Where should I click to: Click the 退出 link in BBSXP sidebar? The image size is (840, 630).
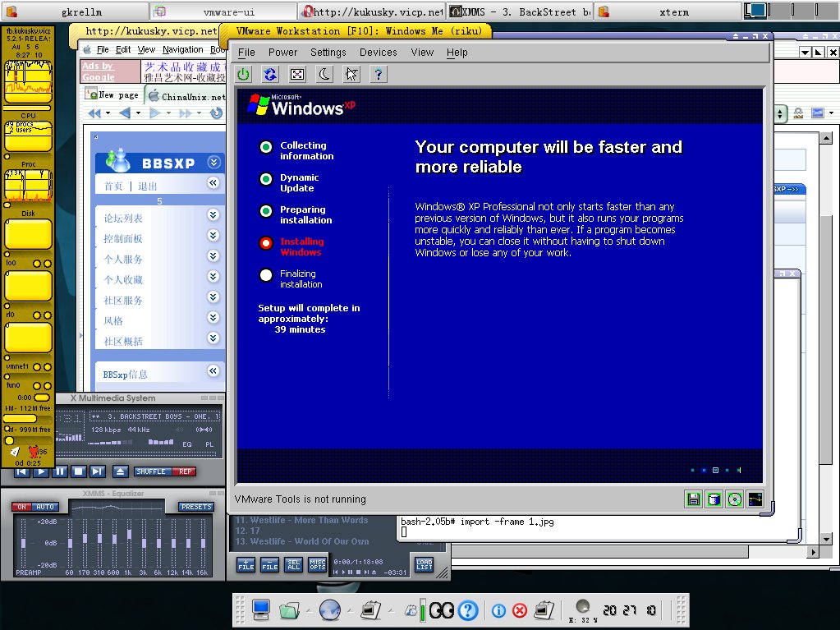click(x=147, y=186)
